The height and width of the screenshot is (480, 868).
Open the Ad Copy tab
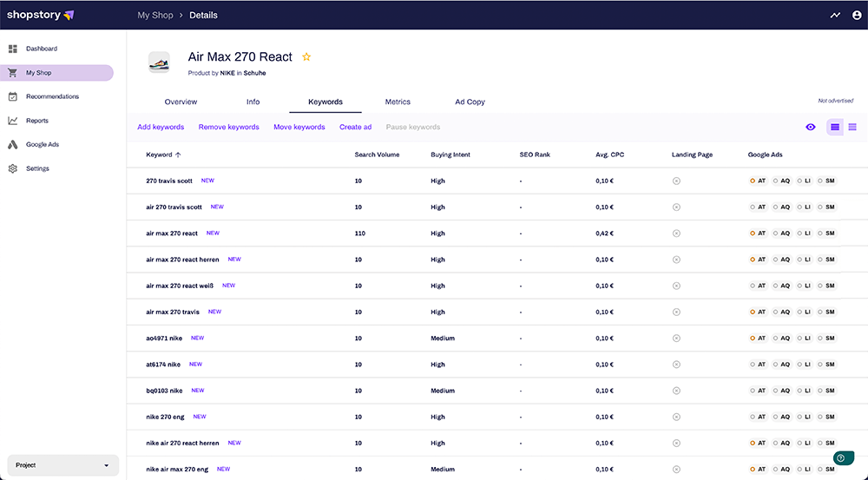470,102
